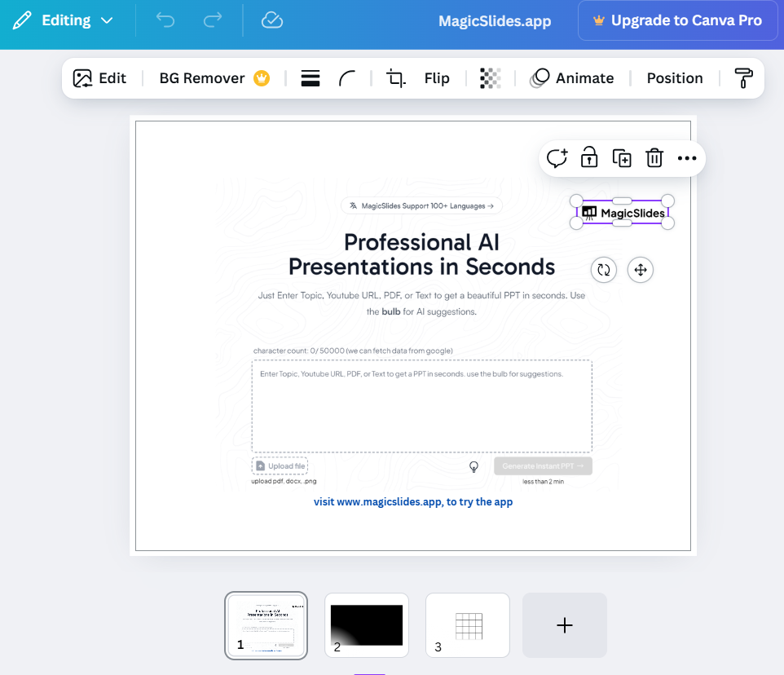Click the Enter Topic text area in slide
This screenshot has width=784, height=675.
[x=422, y=406]
